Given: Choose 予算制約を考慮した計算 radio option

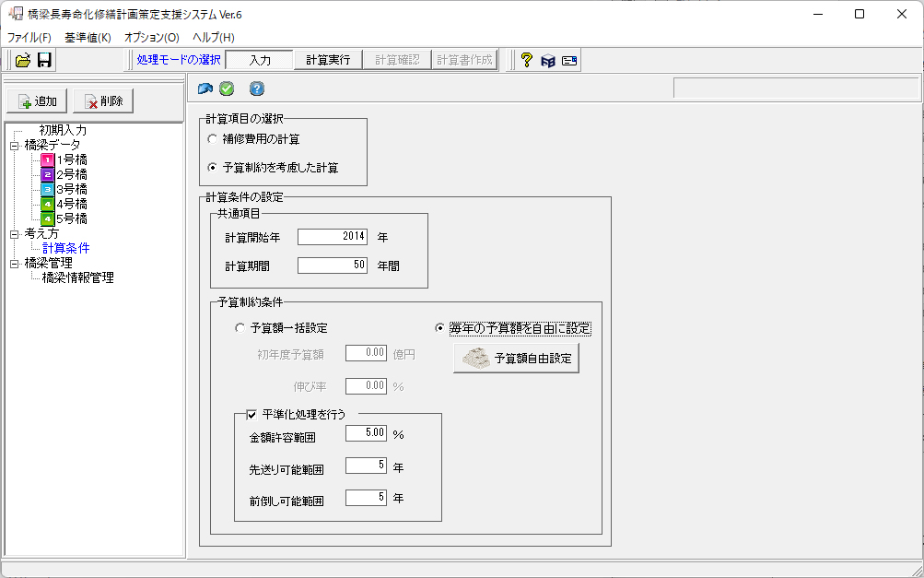Looking at the screenshot, I should tap(213, 168).
